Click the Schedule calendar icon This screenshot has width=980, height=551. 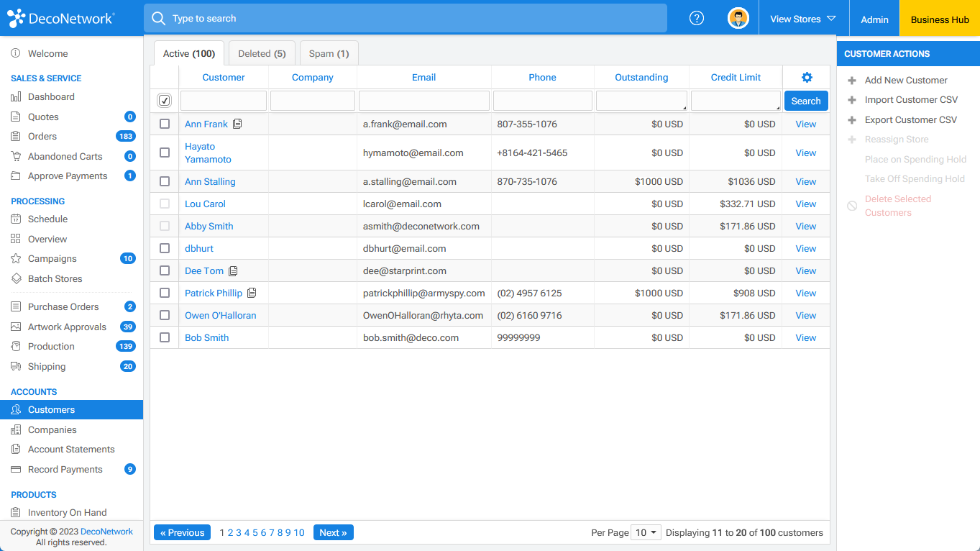(16, 219)
